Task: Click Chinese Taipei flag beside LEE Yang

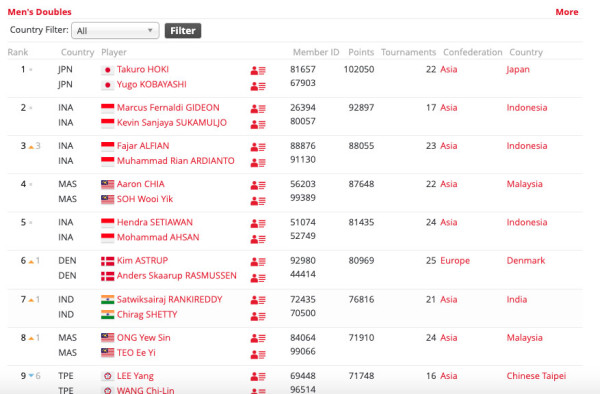Action: coord(108,376)
